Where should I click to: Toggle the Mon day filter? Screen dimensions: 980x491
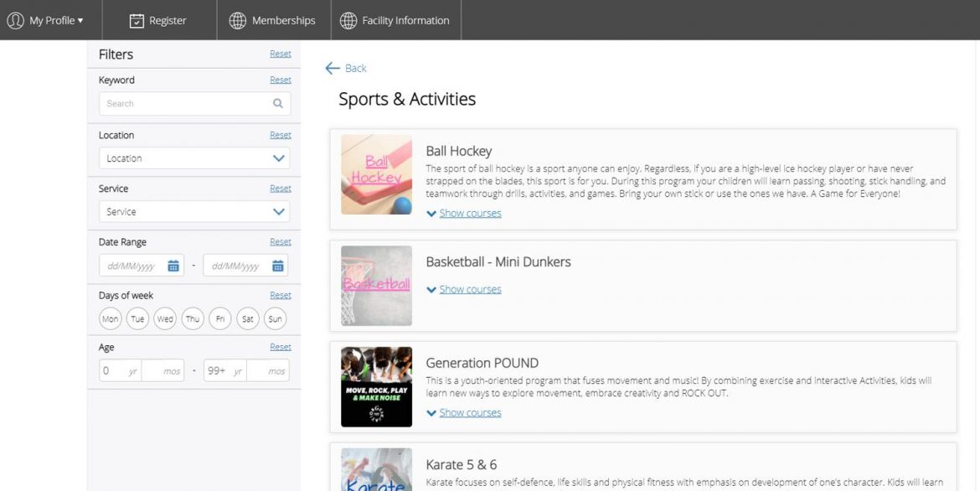(110, 319)
